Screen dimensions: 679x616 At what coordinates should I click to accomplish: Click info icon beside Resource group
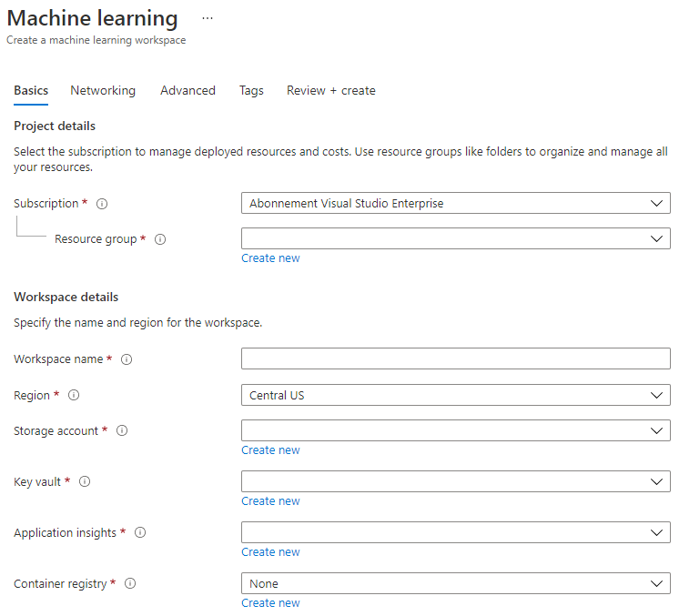click(x=160, y=239)
